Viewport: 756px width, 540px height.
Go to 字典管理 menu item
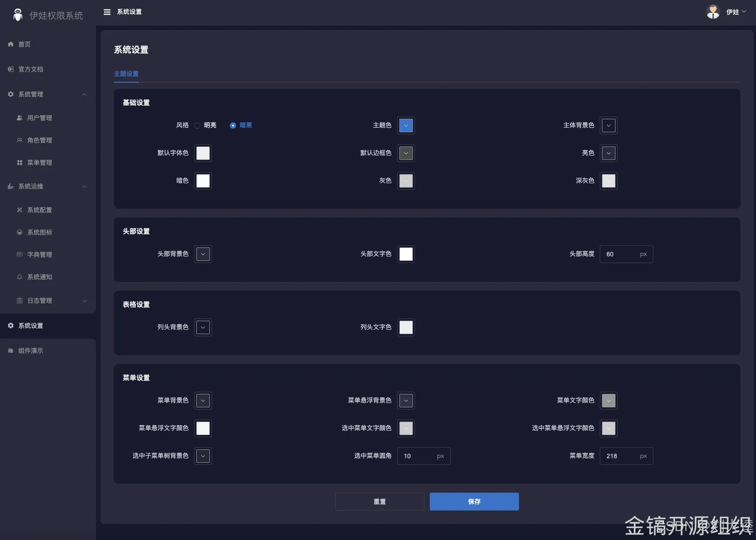point(48,255)
